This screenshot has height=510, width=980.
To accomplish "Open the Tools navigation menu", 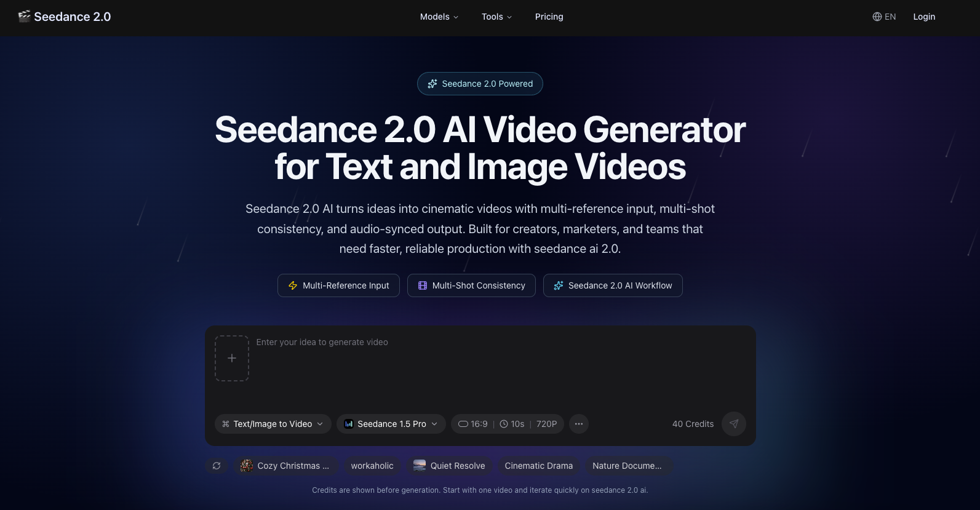I will (x=496, y=17).
